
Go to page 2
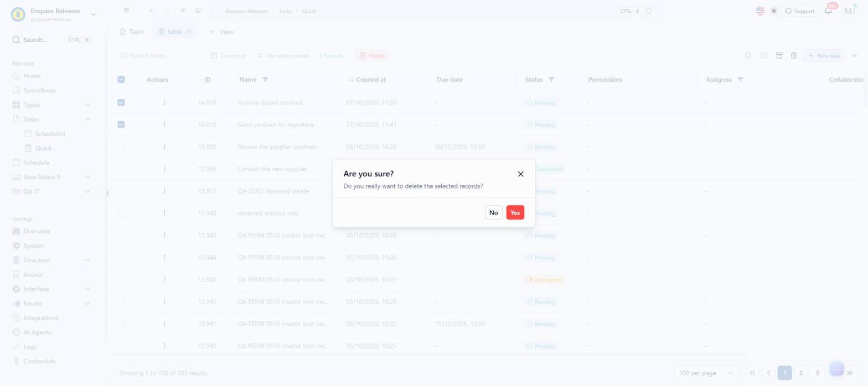[800, 373]
